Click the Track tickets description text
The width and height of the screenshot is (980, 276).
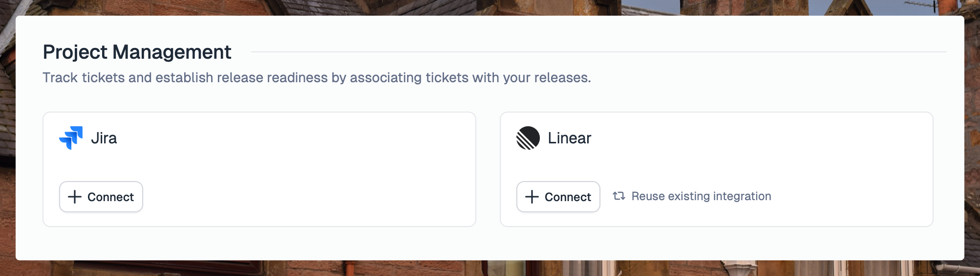[317, 77]
